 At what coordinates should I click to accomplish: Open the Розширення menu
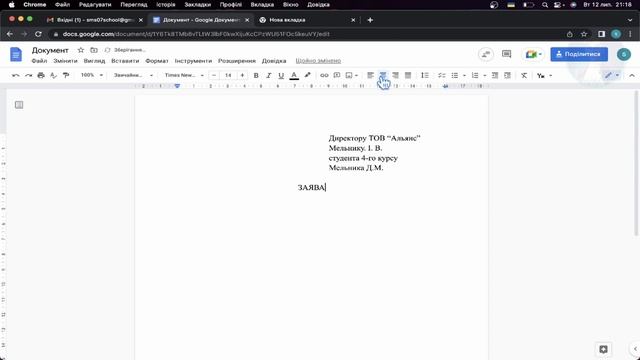[x=237, y=61]
